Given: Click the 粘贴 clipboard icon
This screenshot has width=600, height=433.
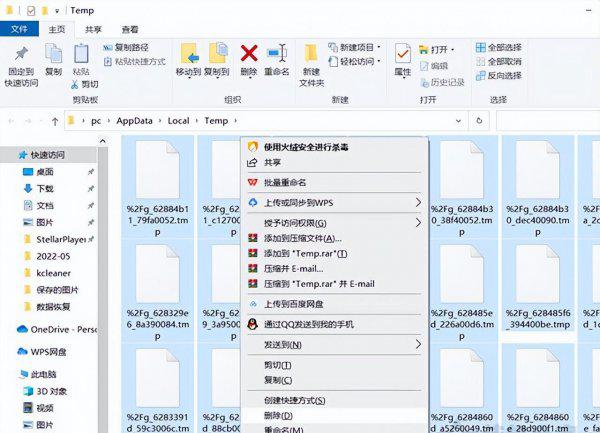Looking at the screenshot, I should [x=81, y=53].
